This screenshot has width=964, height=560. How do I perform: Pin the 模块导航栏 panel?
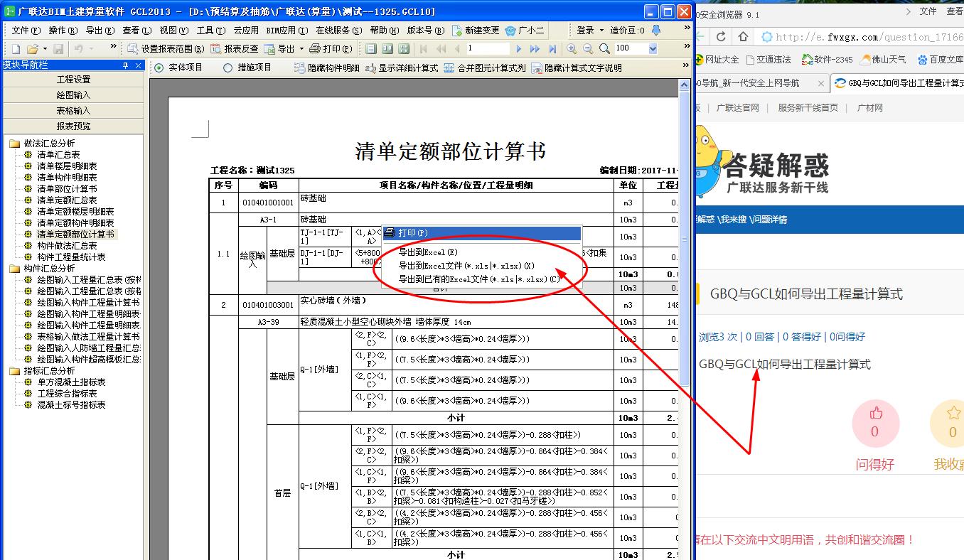(126, 65)
